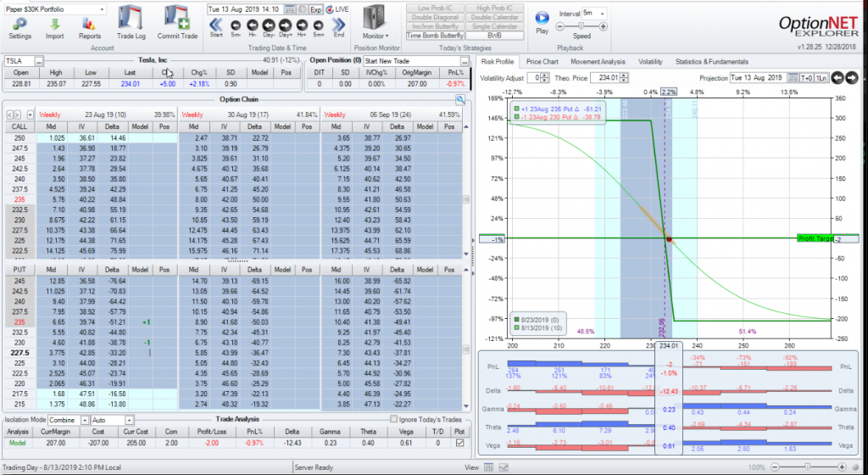The height and width of the screenshot is (475, 868).
Task: Click Inc/Iron Butterfly strategy button
Action: click(x=435, y=26)
